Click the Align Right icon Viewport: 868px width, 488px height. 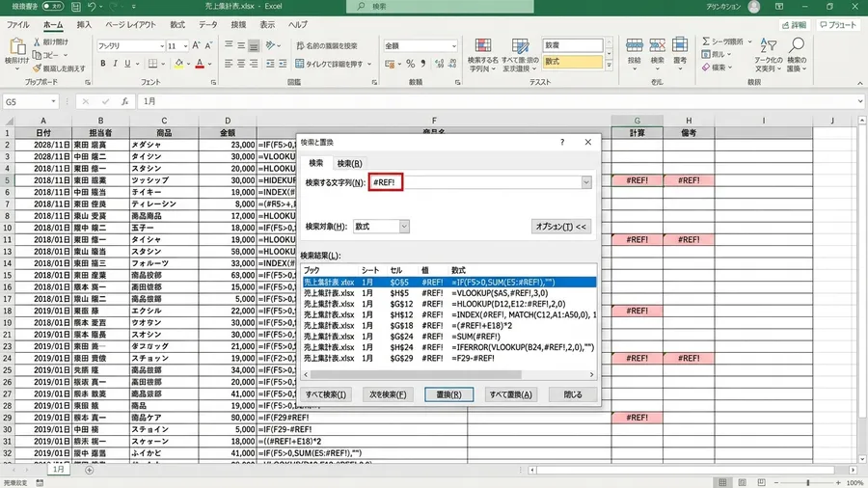pyautogui.click(x=254, y=65)
